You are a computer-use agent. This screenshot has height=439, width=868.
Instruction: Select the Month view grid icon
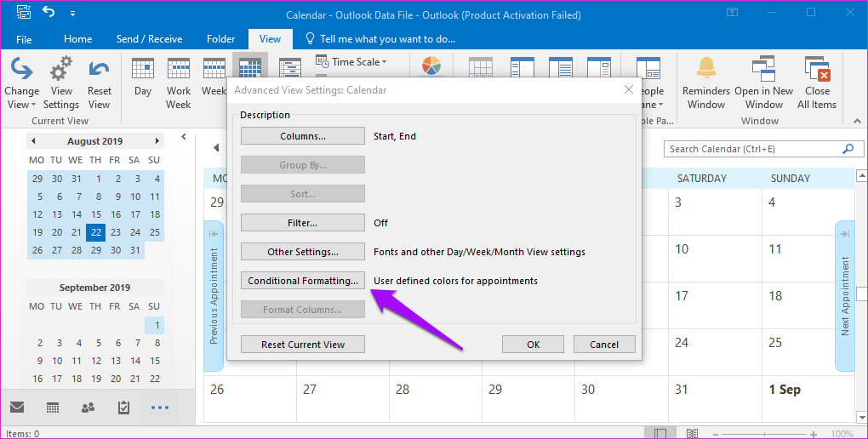coord(249,67)
